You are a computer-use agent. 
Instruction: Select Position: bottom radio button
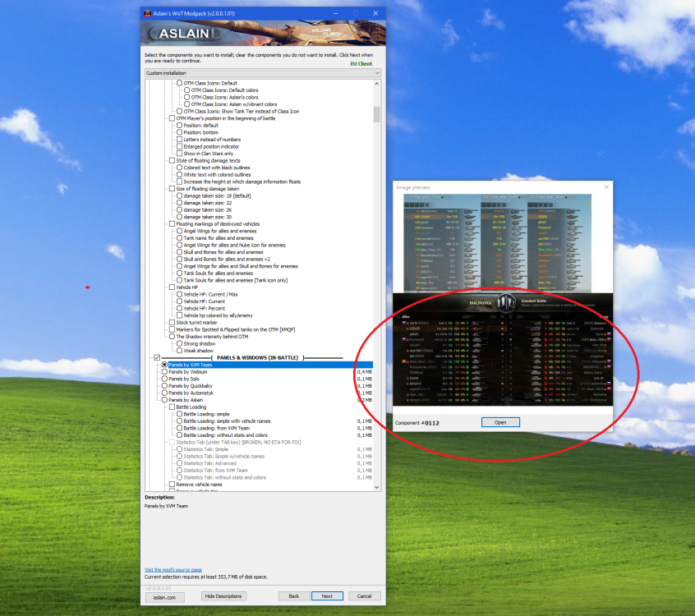(x=180, y=132)
